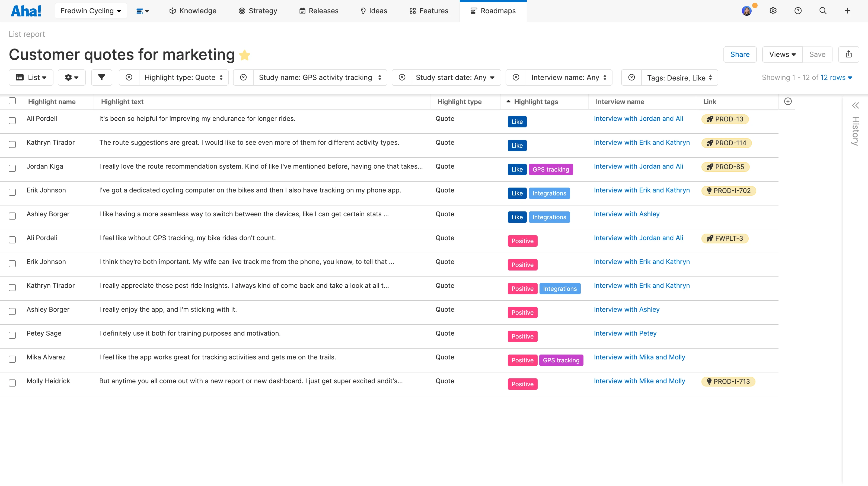The width and height of the screenshot is (868, 486).
Task: Open the report settings gear dropdown
Action: (71, 78)
